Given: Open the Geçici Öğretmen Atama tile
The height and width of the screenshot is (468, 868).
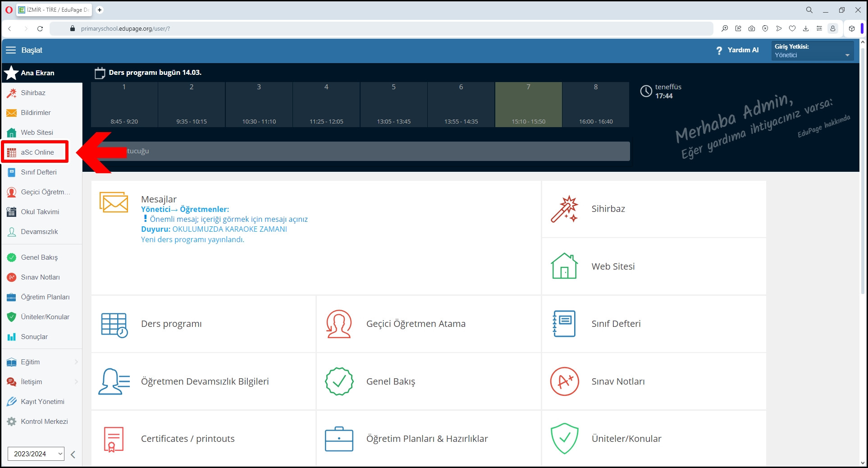Looking at the screenshot, I should click(429, 324).
